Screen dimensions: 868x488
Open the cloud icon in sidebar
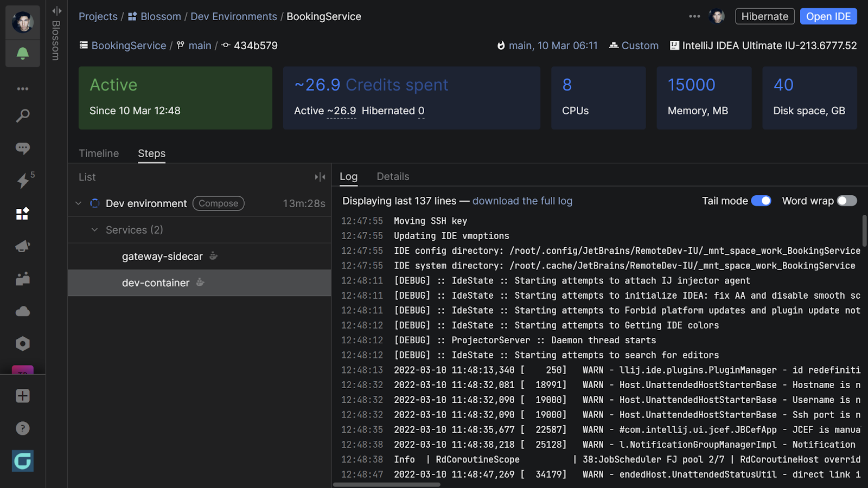[23, 311]
